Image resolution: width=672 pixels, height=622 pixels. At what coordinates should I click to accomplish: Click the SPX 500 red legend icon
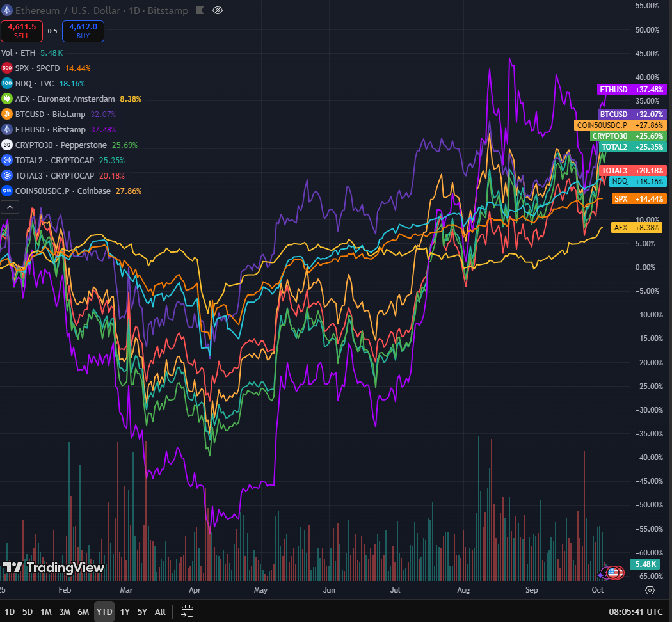(x=7, y=68)
